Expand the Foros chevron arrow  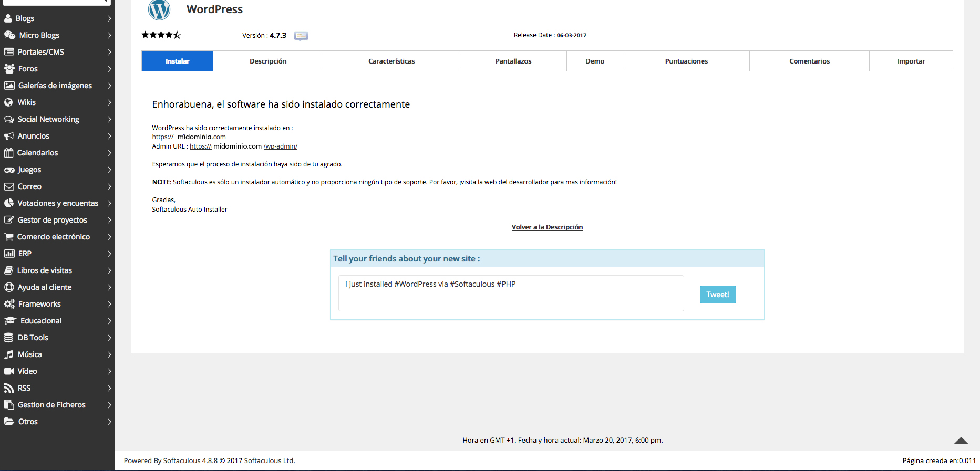point(109,69)
